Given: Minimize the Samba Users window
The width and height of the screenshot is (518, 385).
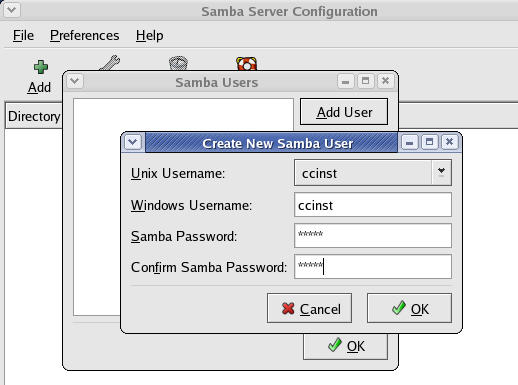Looking at the screenshot, I should [x=345, y=81].
